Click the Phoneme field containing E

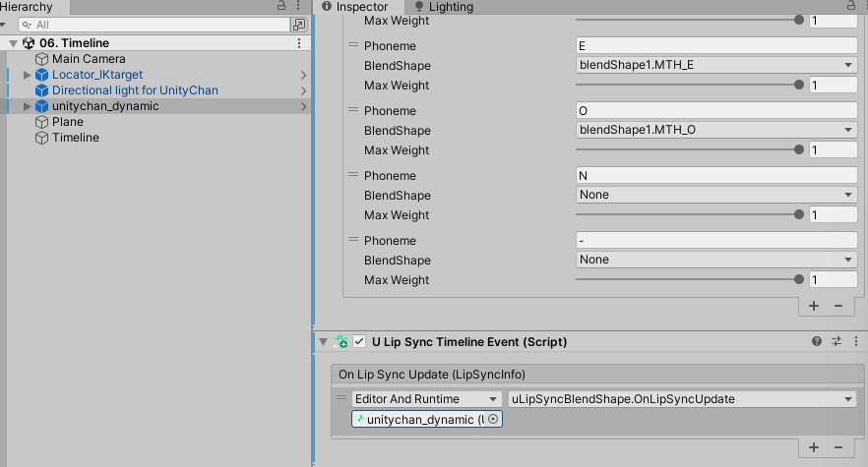point(716,46)
